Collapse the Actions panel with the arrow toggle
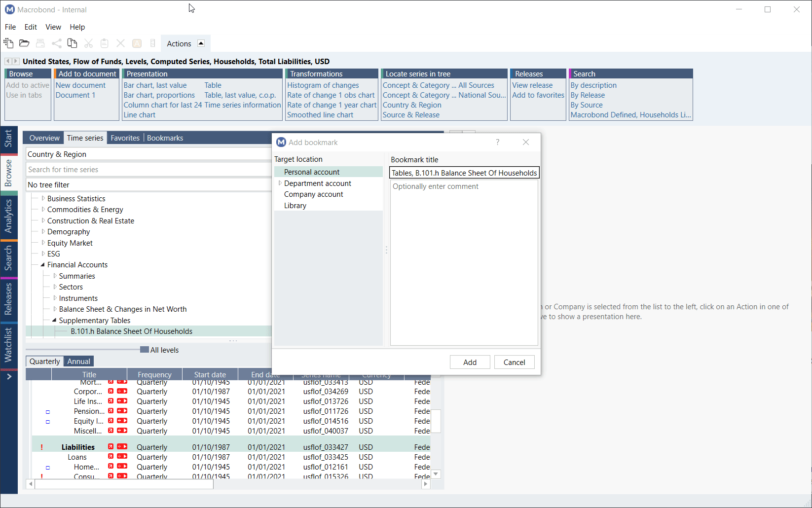Image resolution: width=812 pixels, height=508 pixels. coord(201,43)
